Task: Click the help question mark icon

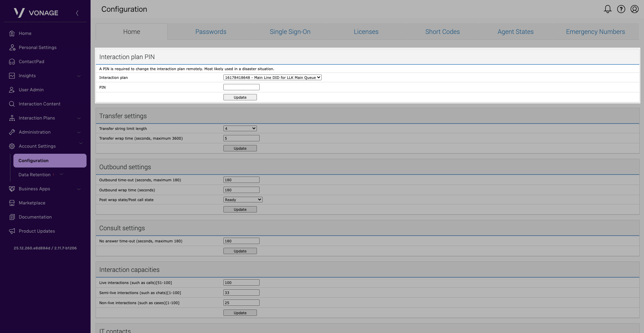Action: pyautogui.click(x=621, y=9)
